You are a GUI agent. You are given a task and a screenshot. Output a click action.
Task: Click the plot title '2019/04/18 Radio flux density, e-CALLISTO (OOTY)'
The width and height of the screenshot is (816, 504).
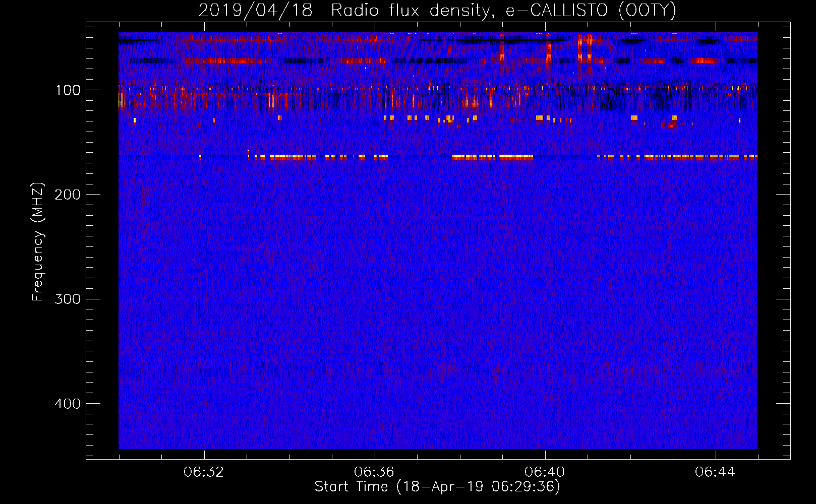(437, 11)
